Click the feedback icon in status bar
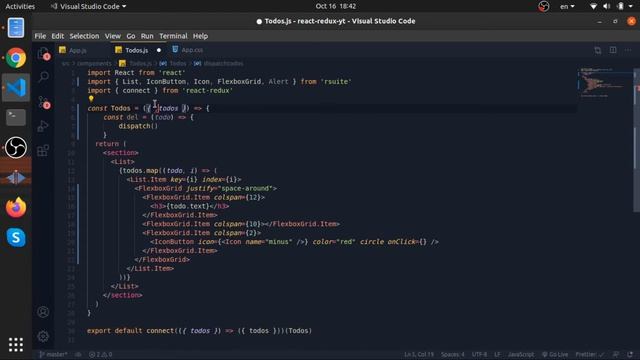 coord(616,354)
